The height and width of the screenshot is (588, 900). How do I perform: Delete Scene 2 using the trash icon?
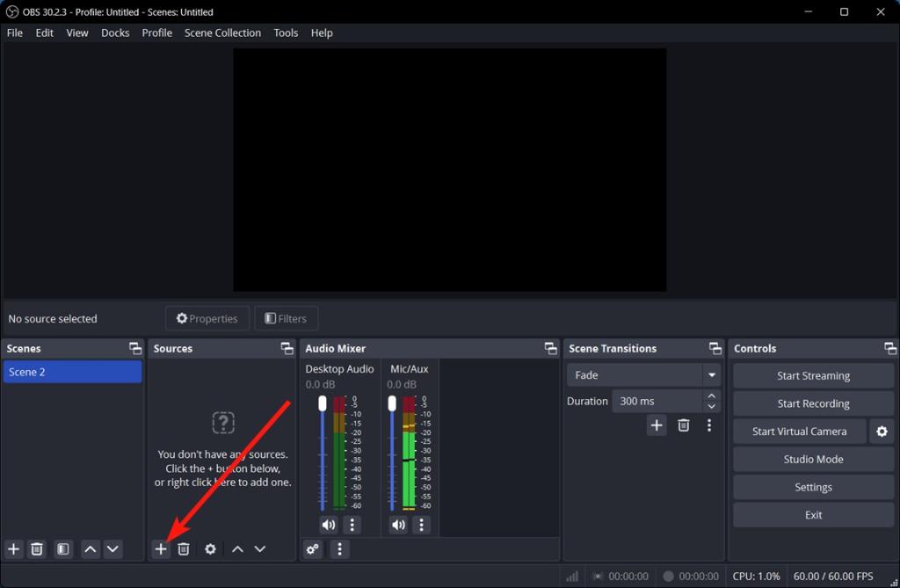click(x=37, y=548)
